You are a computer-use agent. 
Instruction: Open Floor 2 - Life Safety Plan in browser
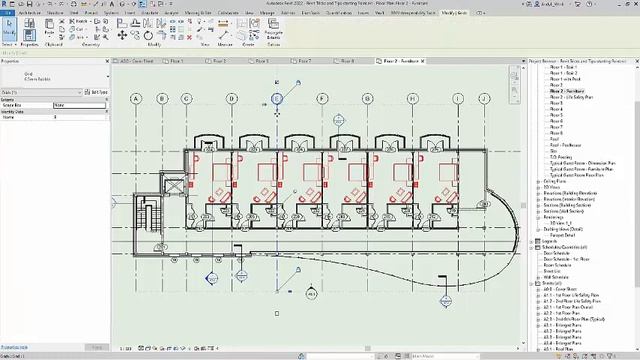[571, 98]
